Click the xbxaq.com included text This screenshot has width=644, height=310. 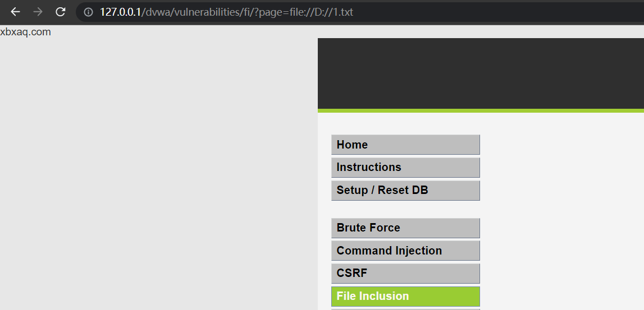[25, 32]
